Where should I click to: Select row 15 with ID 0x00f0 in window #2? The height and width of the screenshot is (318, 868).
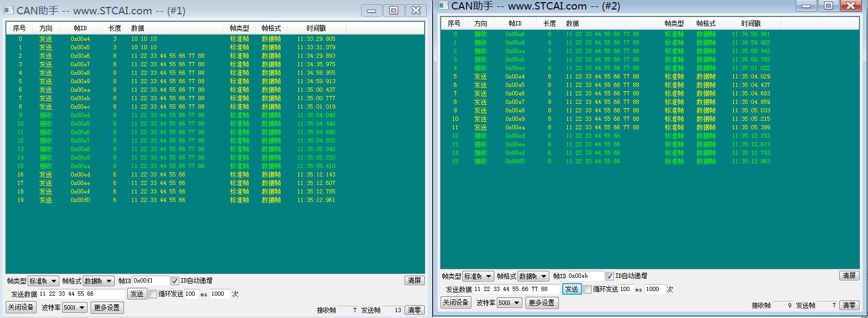click(650, 161)
